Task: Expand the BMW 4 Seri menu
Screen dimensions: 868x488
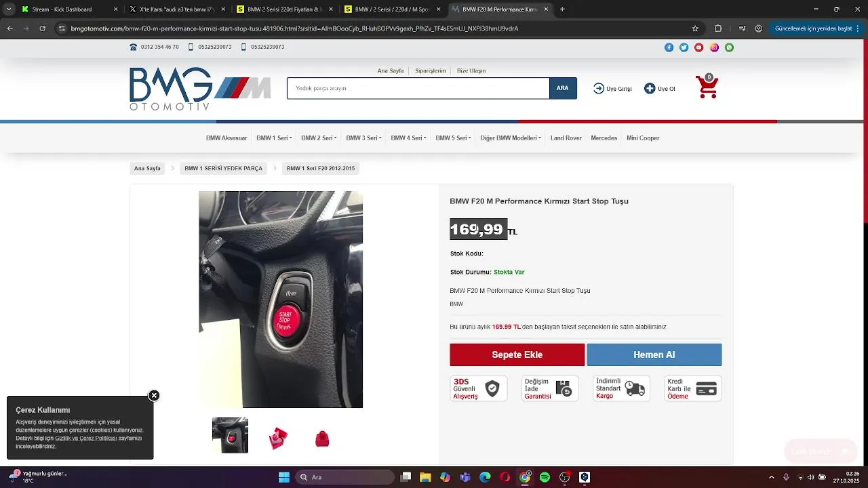Action: tap(408, 138)
